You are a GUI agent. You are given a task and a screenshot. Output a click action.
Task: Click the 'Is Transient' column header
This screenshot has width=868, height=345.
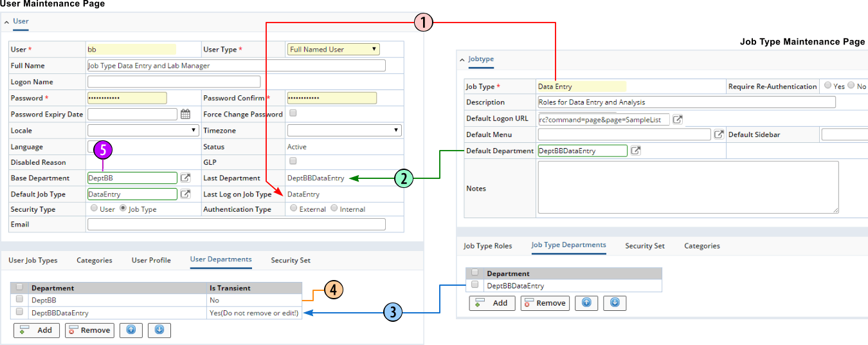pos(254,288)
